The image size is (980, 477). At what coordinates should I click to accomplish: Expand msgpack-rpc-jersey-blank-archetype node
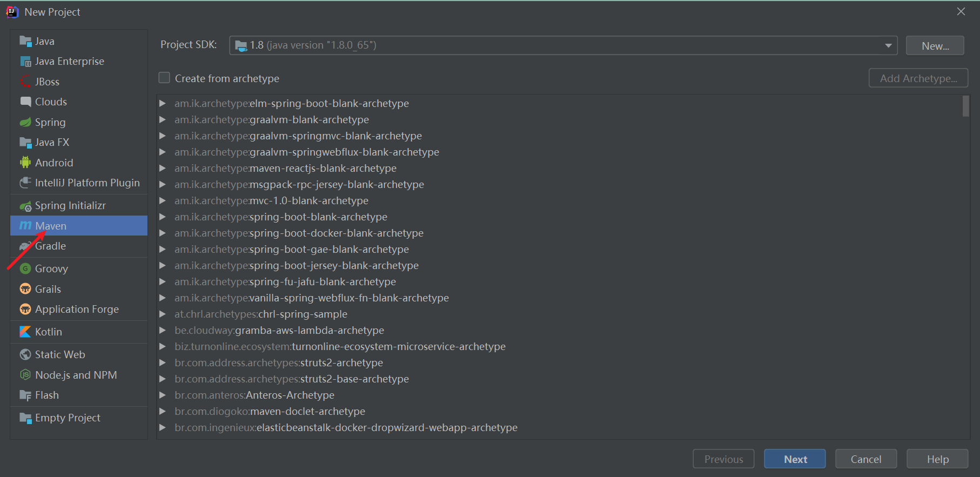(x=162, y=184)
